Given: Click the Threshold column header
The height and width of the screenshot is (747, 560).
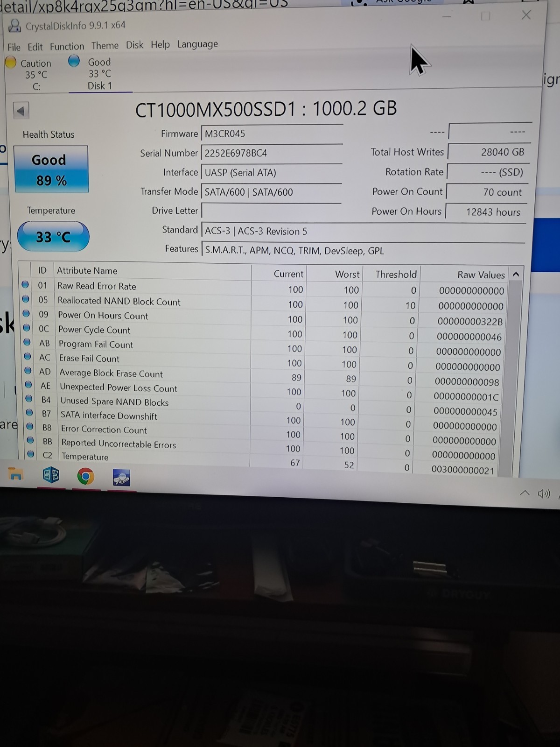Looking at the screenshot, I should click(391, 274).
